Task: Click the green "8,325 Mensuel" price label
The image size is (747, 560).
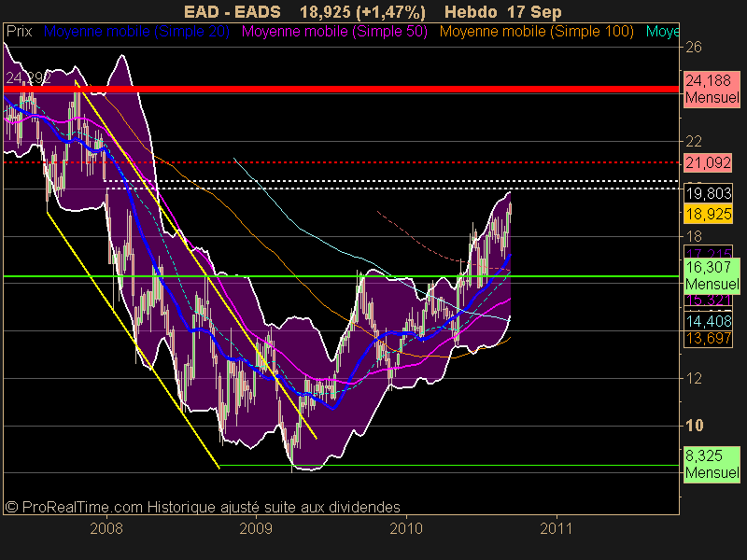Action: point(712,464)
